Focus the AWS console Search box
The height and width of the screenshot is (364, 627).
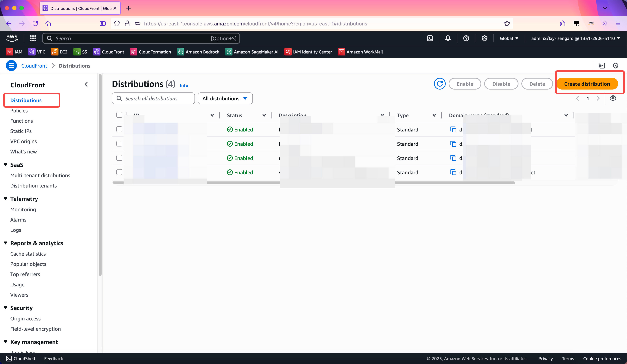[141, 38]
